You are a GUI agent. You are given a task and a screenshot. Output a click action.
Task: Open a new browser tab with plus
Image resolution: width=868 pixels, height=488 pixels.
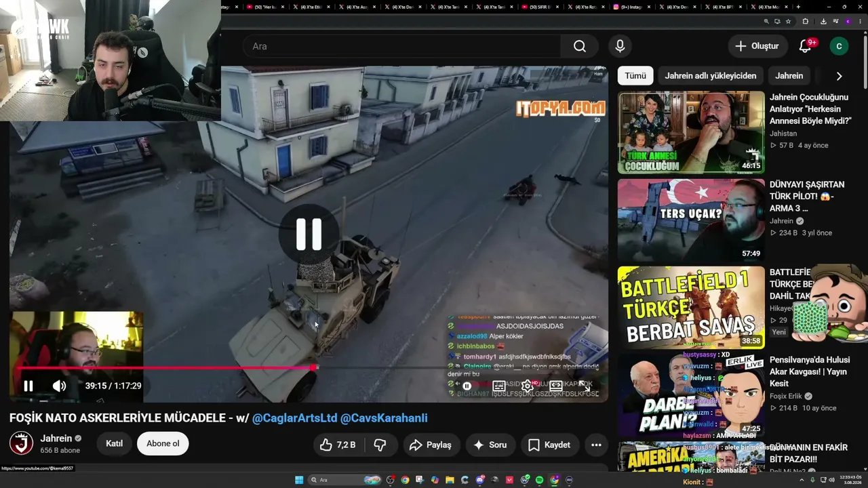[798, 7]
